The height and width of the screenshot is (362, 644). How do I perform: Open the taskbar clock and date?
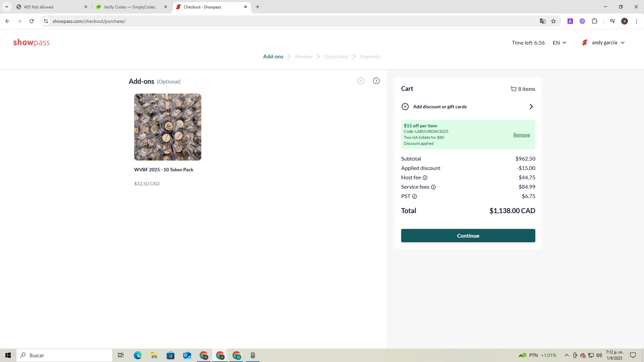coord(614,355)
